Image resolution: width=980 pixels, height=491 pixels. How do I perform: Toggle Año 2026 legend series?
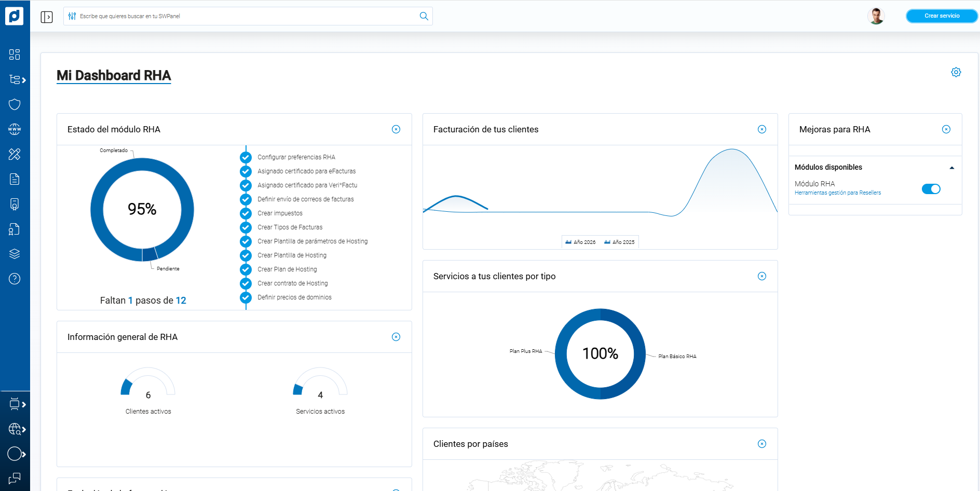580,242
